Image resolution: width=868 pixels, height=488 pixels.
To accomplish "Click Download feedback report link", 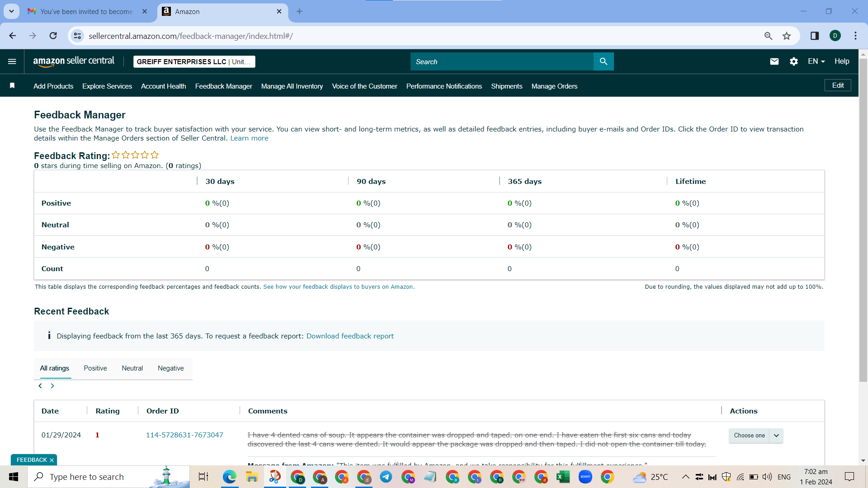I will pyautogui.click(x=350, y=336).
